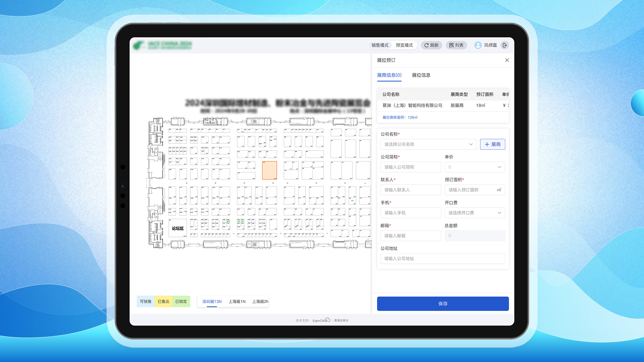Open the 开口费 dropdown
The height and width of the screenshot is (362, 644).
pos(475,213)
